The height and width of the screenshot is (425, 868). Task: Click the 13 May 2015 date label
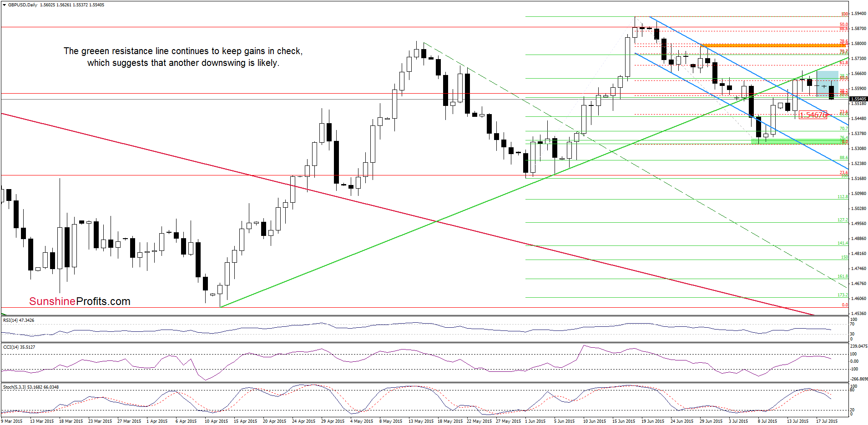(x=421, y=421)
